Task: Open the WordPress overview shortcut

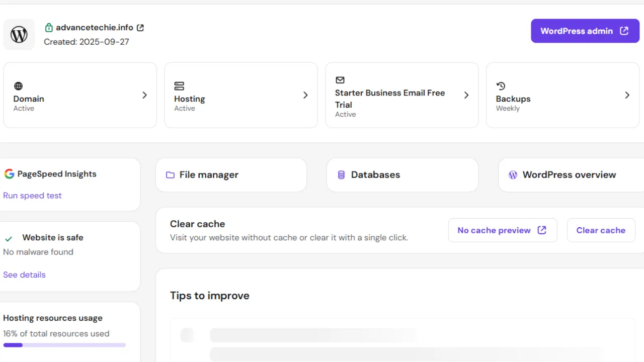Action: (x=569, y=175)
